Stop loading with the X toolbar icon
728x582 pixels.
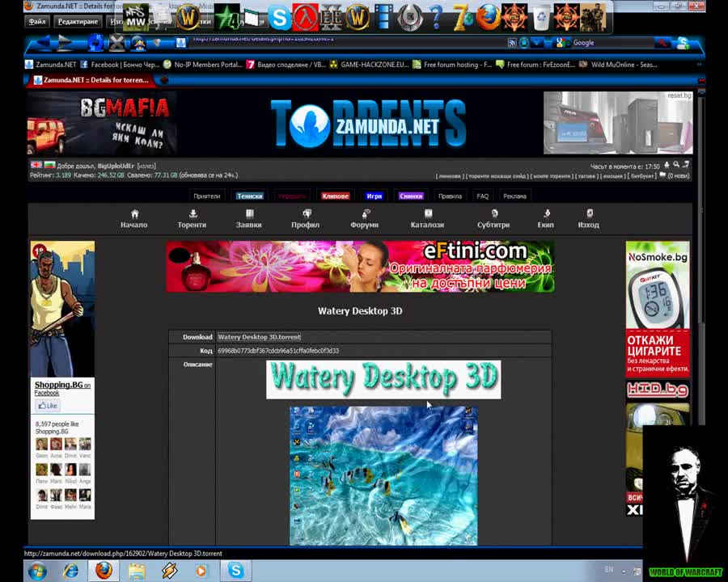tap(117, 43)
